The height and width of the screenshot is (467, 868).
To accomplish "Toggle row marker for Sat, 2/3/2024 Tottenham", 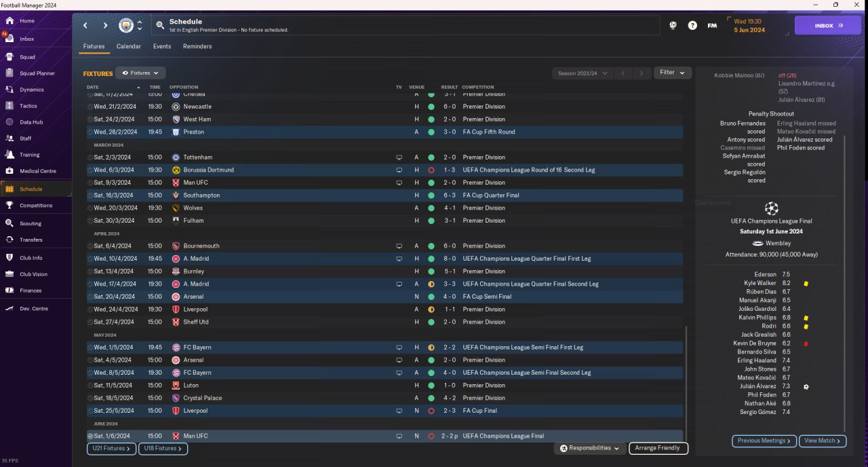I will [x=90, y=157].
